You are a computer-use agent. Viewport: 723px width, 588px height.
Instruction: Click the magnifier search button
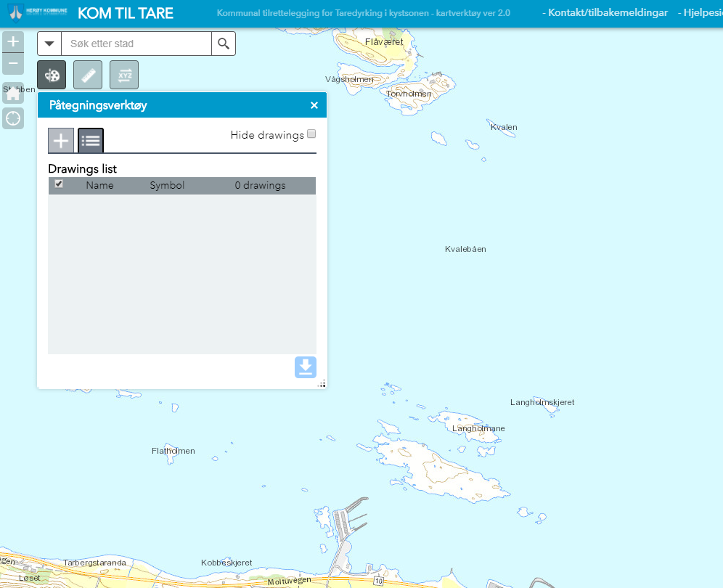(224, 44)
